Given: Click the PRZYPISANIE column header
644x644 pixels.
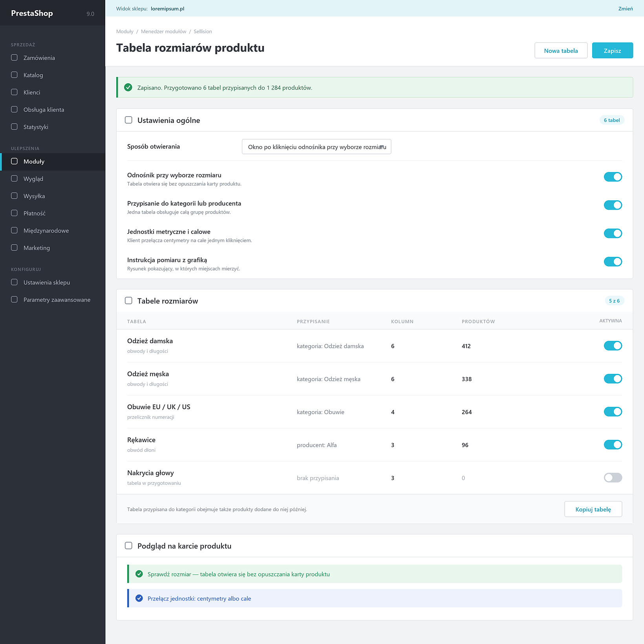Looking at the screenshot, I should (x=313, y=322).
